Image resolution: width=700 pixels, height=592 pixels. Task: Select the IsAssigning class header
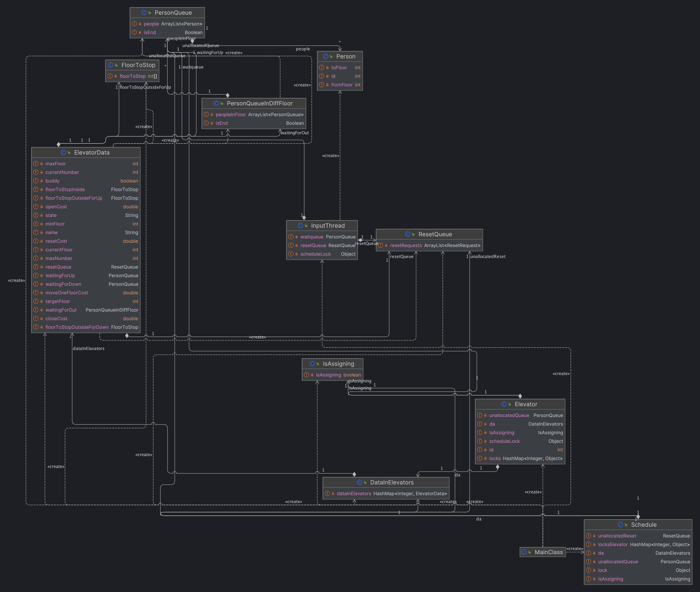pyautogui.click(x=333, y=363)
